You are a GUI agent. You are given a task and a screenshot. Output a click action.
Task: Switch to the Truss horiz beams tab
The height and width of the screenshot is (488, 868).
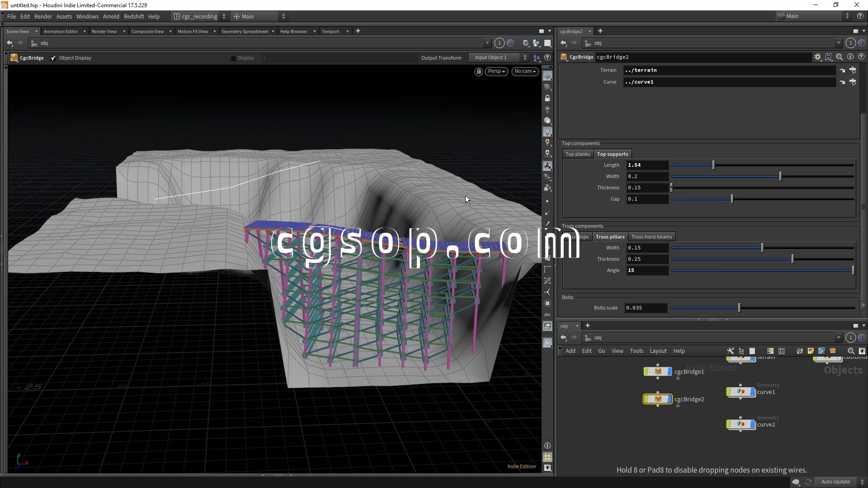tap(651, 237)
